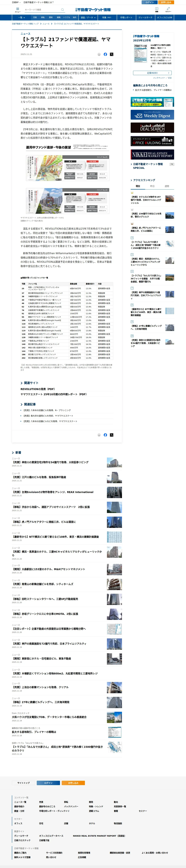The width and height of the screenshot is (186, 868).
Task: Open the OFFICE BUILDING Database banner
Action: tap(153, 141)
